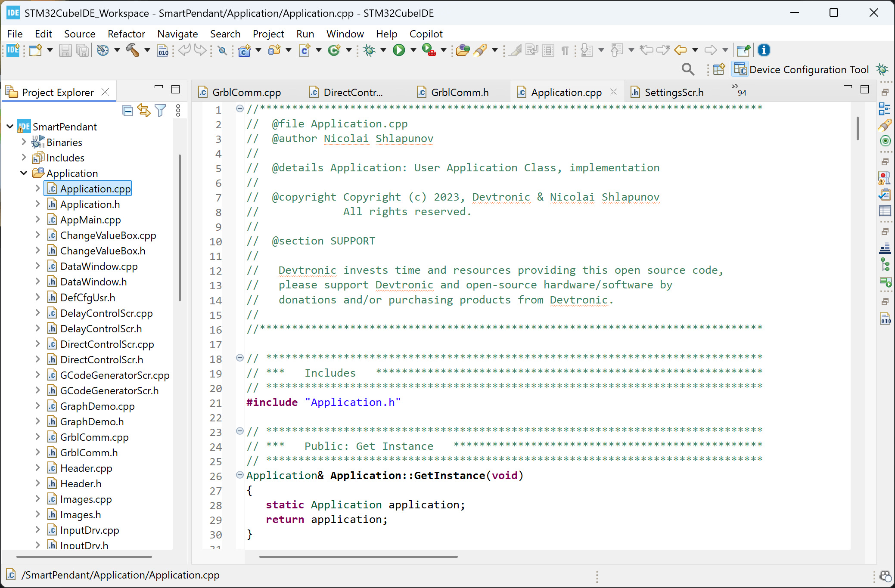The width and height of the screenshot is (895, 588).
Task: Click the magnifier quick search icon
Action: 688,69
